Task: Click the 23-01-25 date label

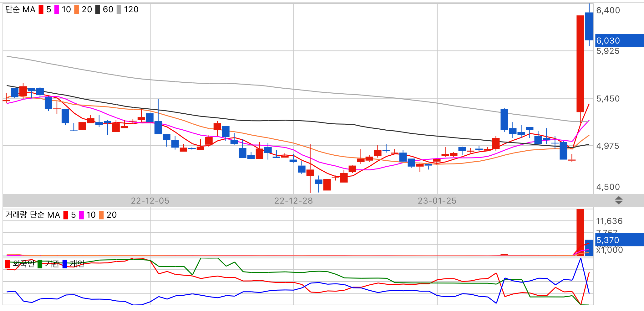Action: [437, 201]
